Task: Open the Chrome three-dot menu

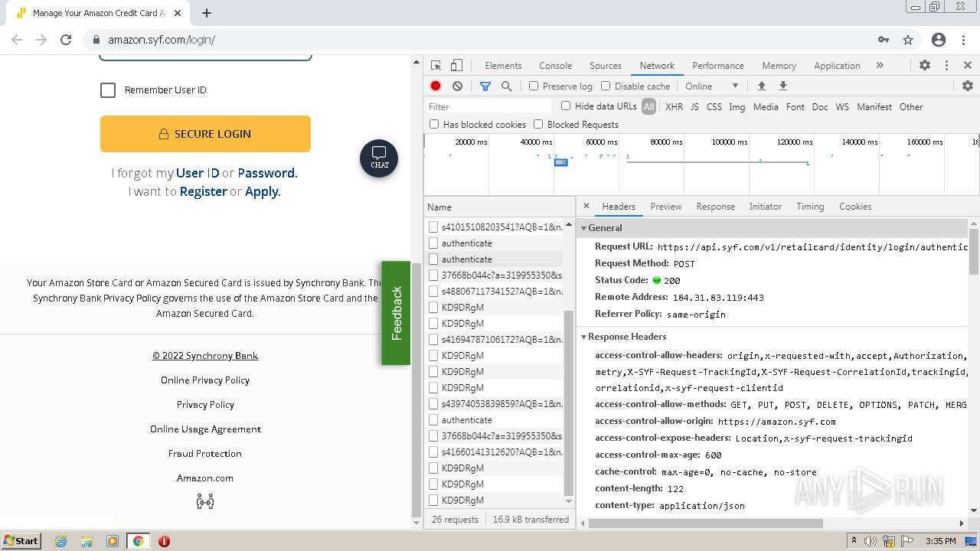Action: point(963,40)
